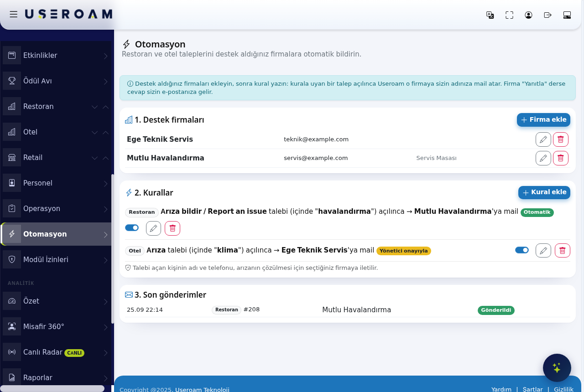Click the Özet gauge icon
The height and width of the screenshot is (392, 584).
12,301
